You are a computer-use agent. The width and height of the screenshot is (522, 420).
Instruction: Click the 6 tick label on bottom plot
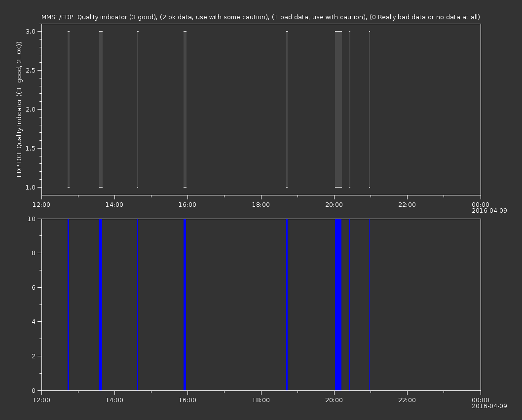pos(34,287)
